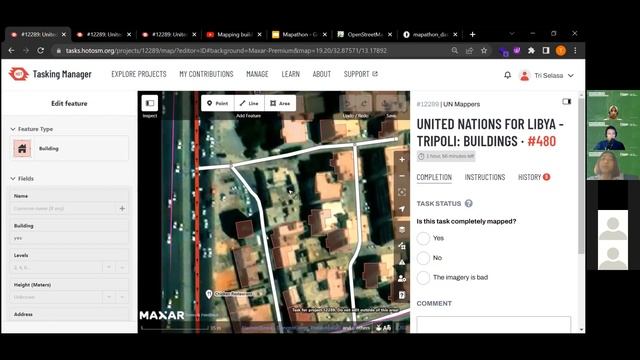Open My Contributions menu
Viewport: 640px width, 360px height.
[x=206, y=74]
